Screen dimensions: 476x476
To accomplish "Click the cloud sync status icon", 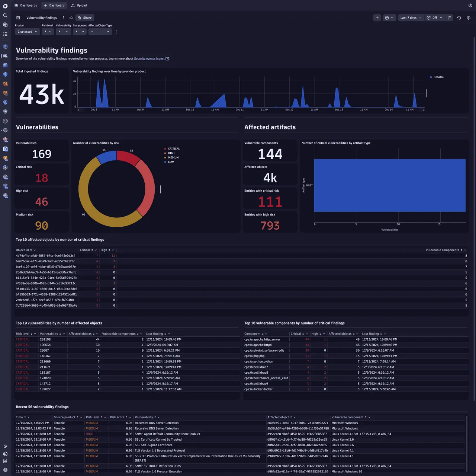I will pyautogui.click(x=71, y=18).
